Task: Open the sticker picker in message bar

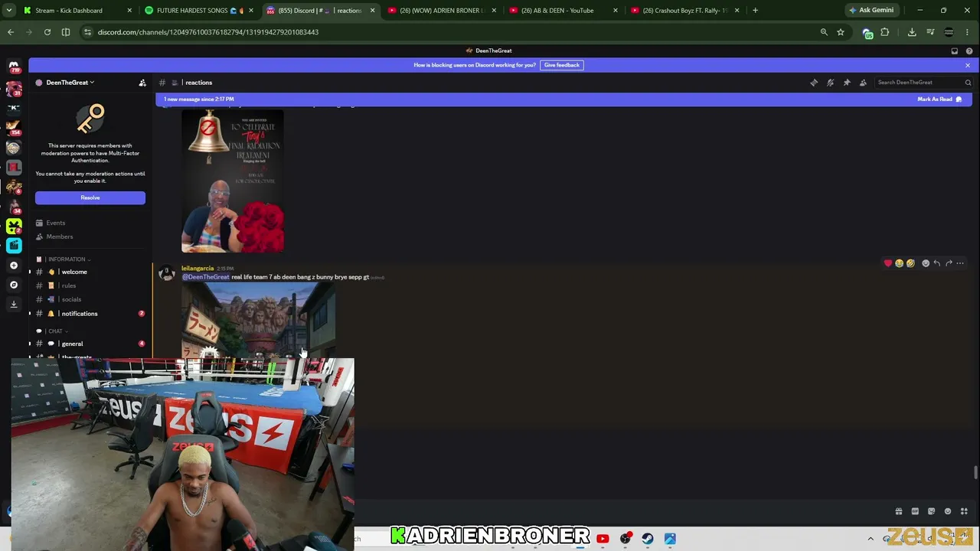Action: click(x=932, y=511)
